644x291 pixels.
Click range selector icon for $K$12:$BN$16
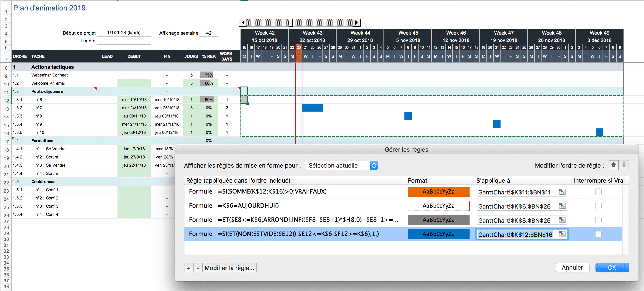point(562,234)
